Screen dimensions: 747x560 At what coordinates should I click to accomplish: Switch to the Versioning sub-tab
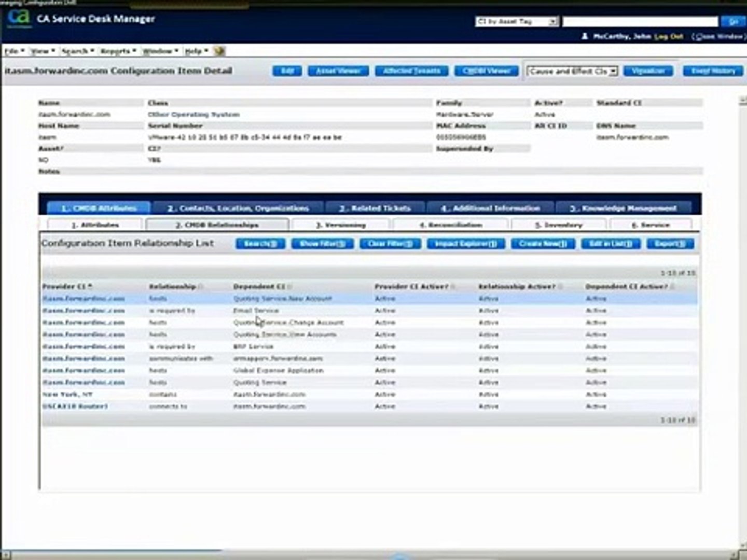pos(340,225)
